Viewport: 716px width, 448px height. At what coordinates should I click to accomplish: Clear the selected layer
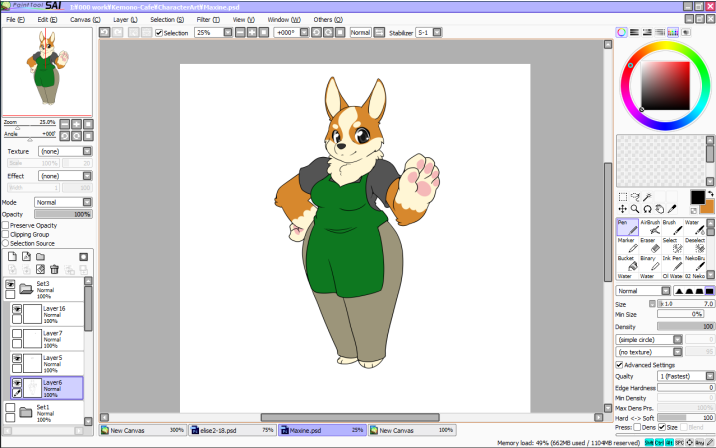(40, 269)
